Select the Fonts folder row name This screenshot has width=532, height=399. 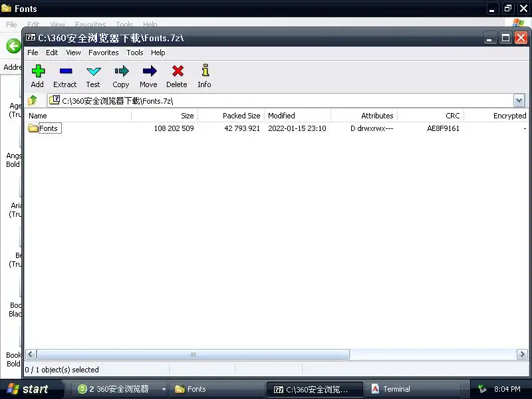click(x=48, y=128)
